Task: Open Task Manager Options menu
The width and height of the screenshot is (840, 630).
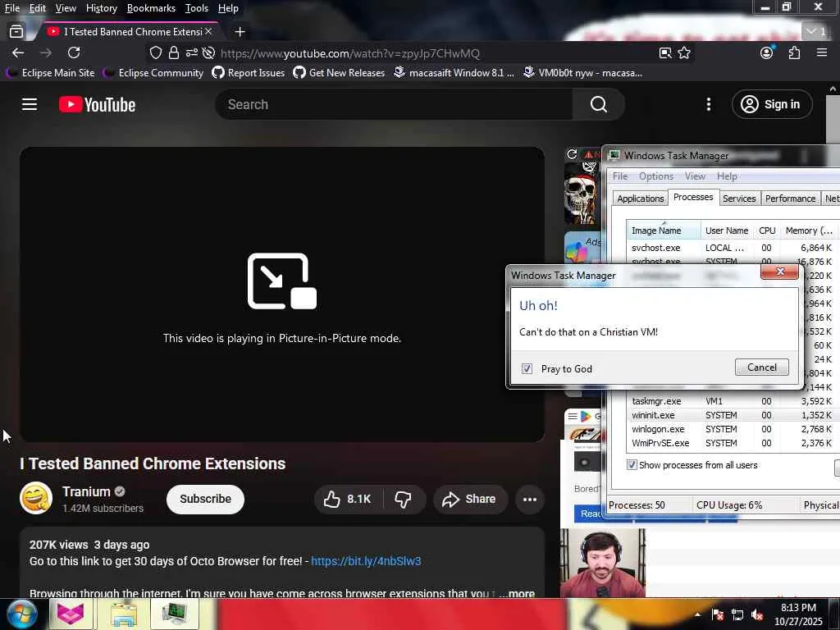Action: point(655,176)
